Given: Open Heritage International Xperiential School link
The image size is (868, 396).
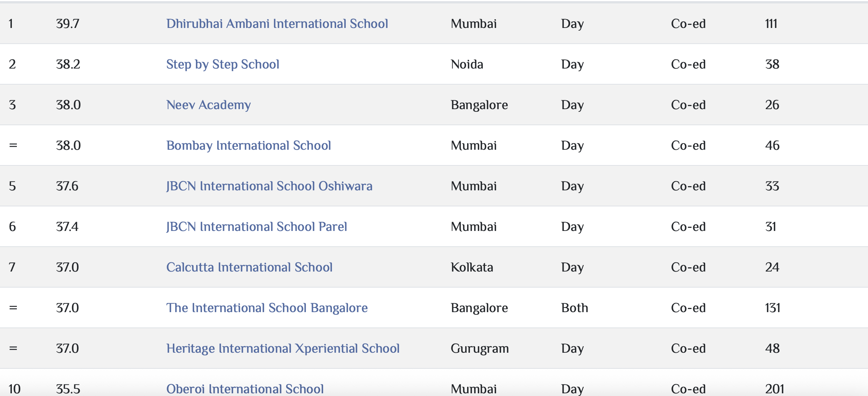Looking at the screenshot, I should point(282,349).
